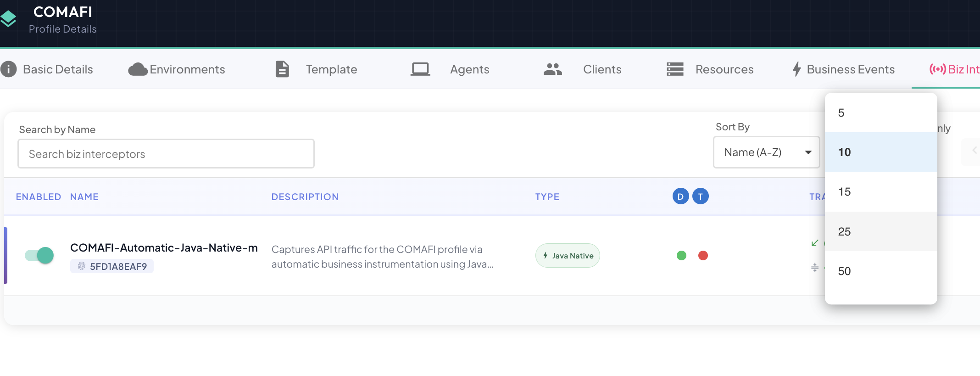Select 5 items per page
The image size is (980, 376).
coord(881,113)
